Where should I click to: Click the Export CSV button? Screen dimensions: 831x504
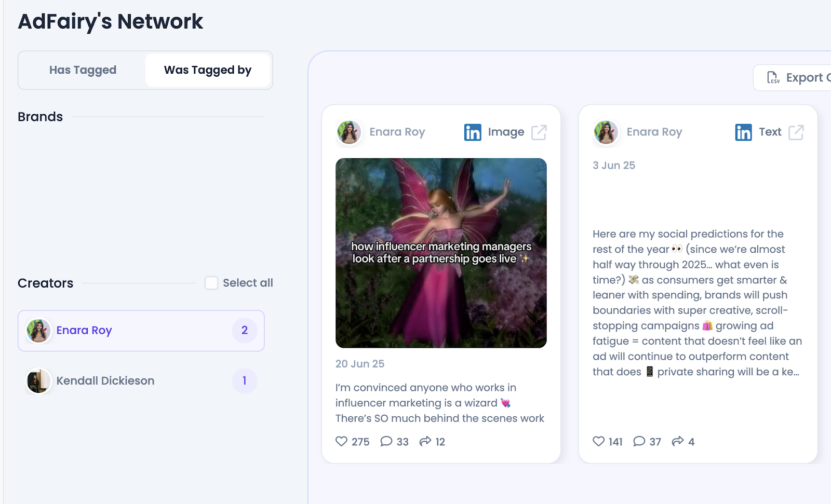[793, 78]
